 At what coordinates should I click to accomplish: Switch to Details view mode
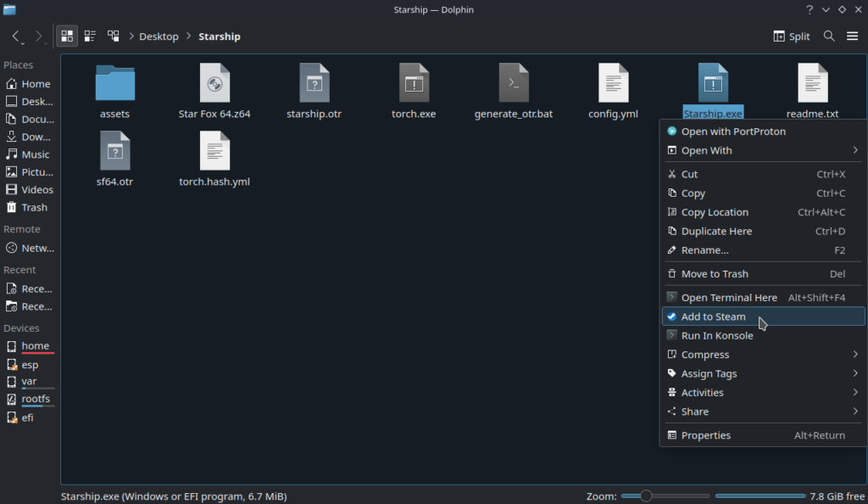113,36
